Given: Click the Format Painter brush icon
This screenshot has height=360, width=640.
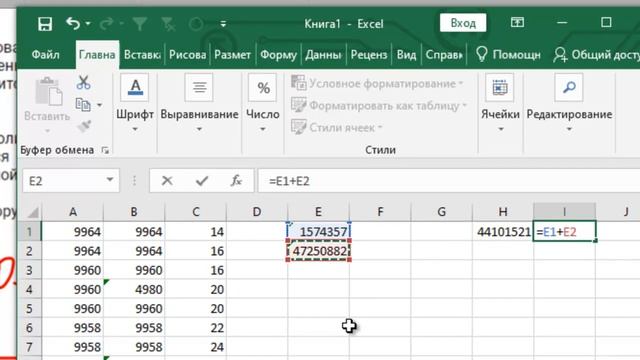Looking at the screenshot, I should point(84,126).
